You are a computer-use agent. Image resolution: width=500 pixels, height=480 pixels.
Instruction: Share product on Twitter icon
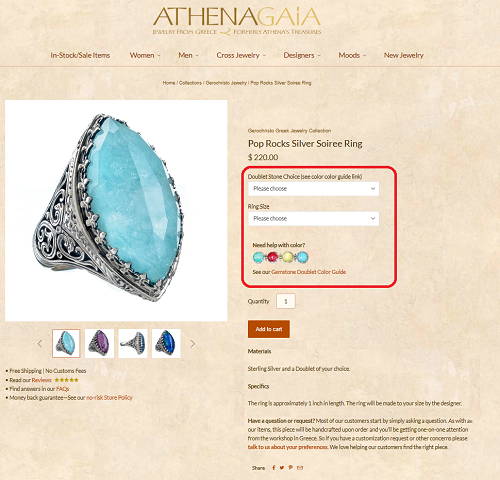point(282,468)
